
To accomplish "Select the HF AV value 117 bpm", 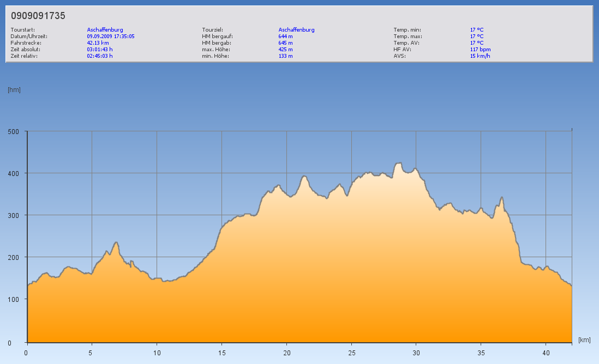I will click(480, 50).
